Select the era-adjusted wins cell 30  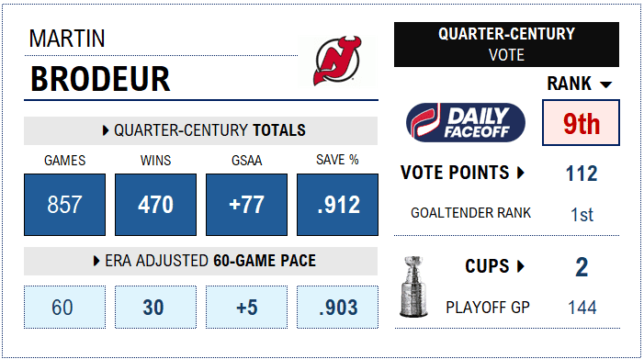click(x=155, y=307)
